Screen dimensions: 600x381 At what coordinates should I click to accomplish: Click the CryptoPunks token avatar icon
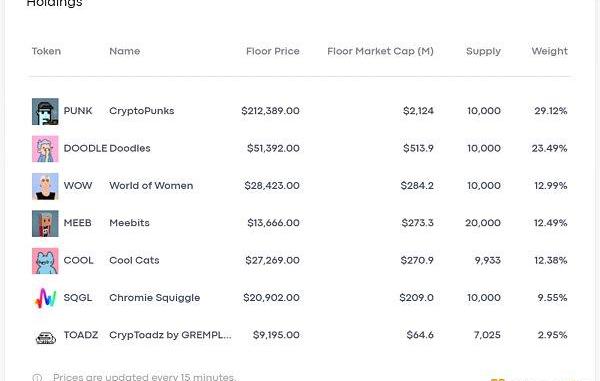[x=45, y=111]
